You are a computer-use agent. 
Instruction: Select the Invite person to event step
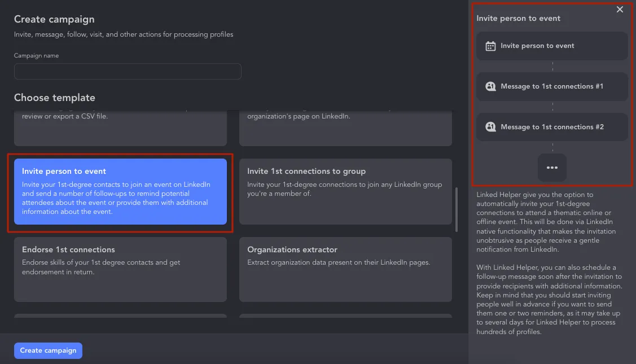pos(552,46)
